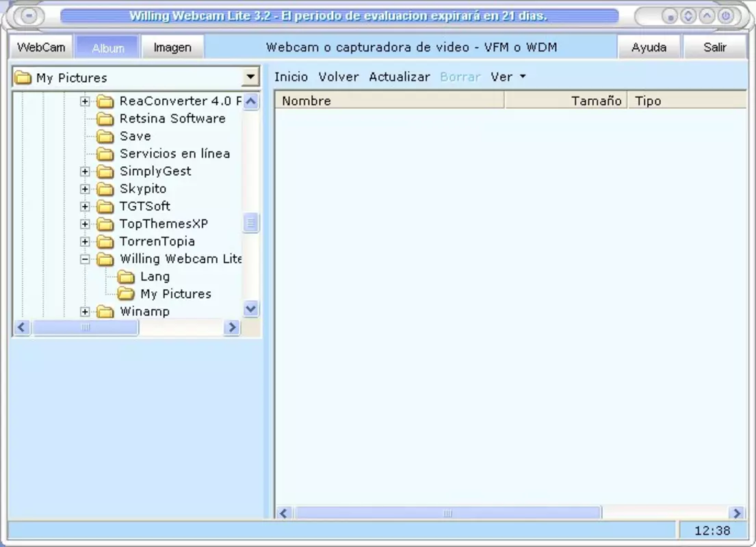The height and width of the screenshot is (547, 756).
Task: Select the TorrenTopia folder label
Action: click(x=157, y=241)
